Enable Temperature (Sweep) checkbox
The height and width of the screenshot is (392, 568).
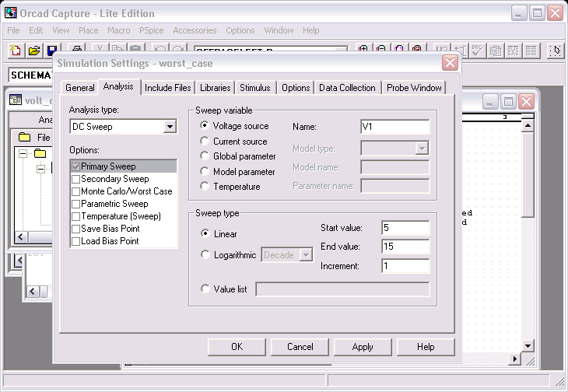[75, 216]
